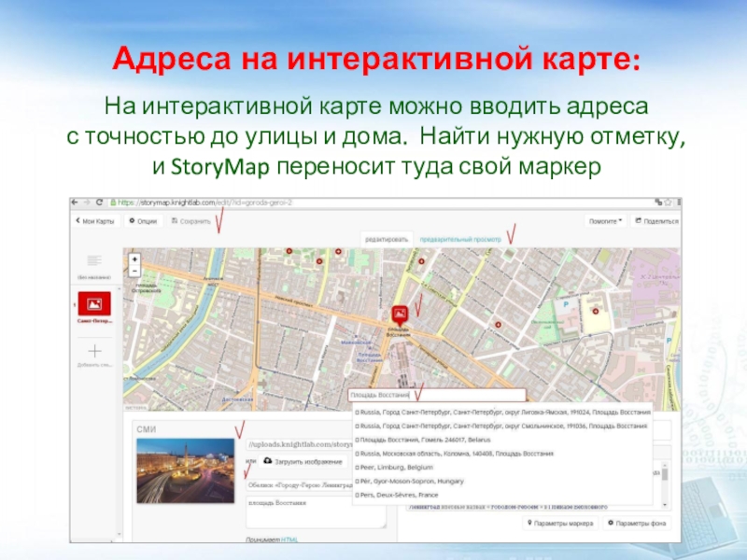Switch to the предварительный просмотр tab

click(460, 240)
